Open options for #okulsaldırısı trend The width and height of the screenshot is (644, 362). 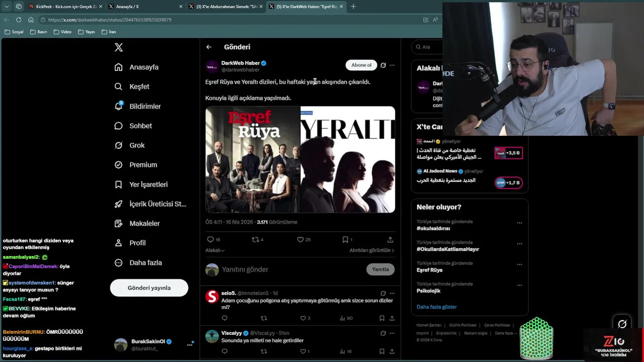(x=519, y=223)
